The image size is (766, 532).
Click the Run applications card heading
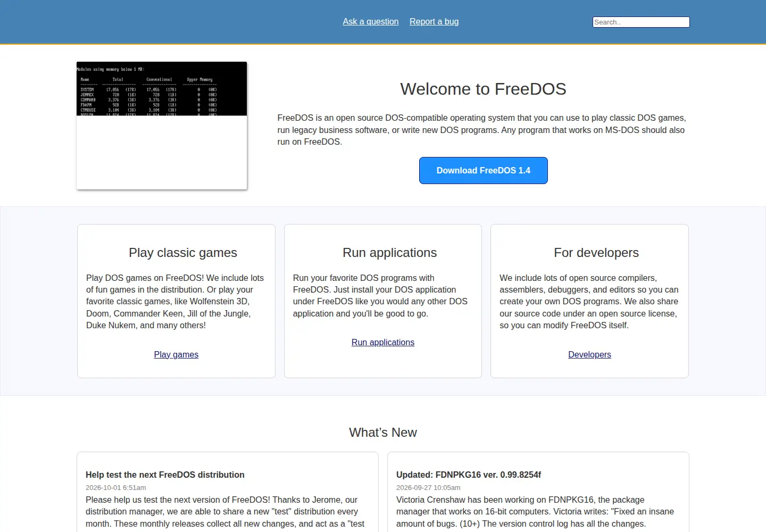pyautogui.click(x=389, y=253)
